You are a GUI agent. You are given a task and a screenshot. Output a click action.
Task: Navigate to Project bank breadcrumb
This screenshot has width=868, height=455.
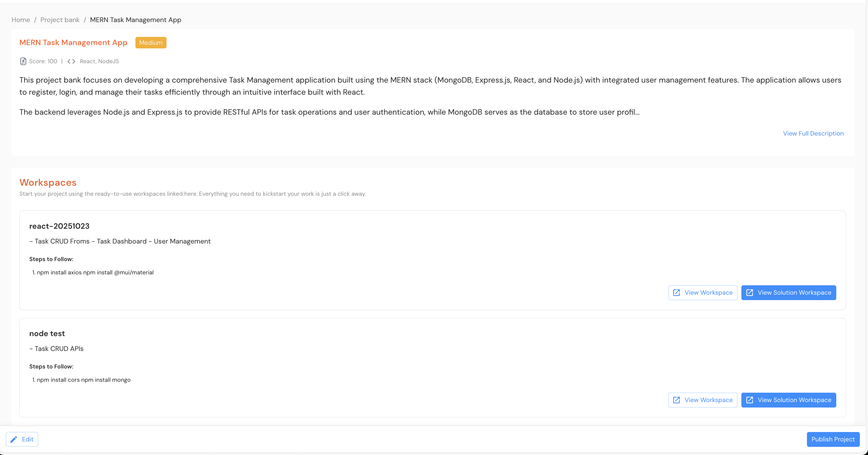(60, 20)
